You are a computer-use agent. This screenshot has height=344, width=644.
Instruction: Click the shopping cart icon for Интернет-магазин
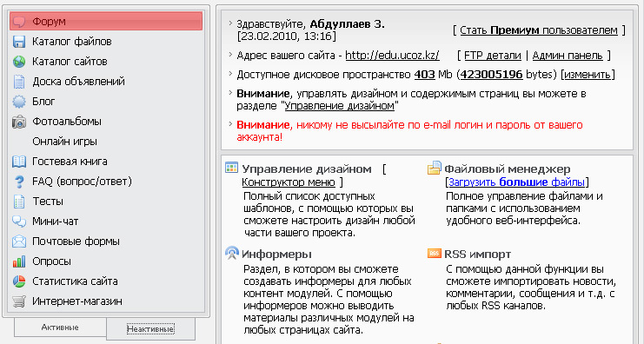click(19, 301)
